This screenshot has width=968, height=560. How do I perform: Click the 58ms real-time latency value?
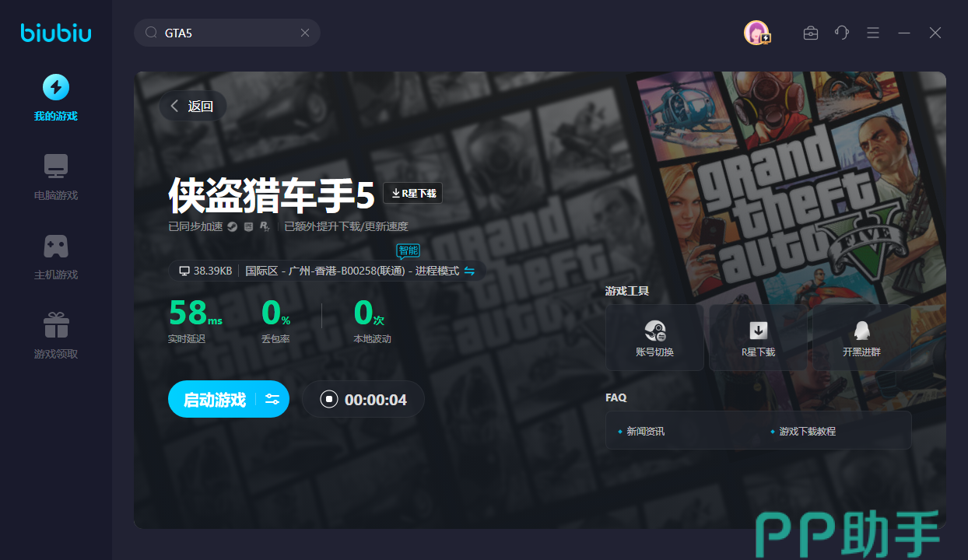(195, 313)
